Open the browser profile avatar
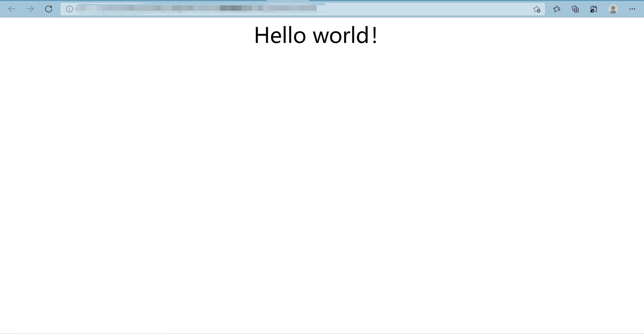The image size is (644, 334). pos(613,9)
